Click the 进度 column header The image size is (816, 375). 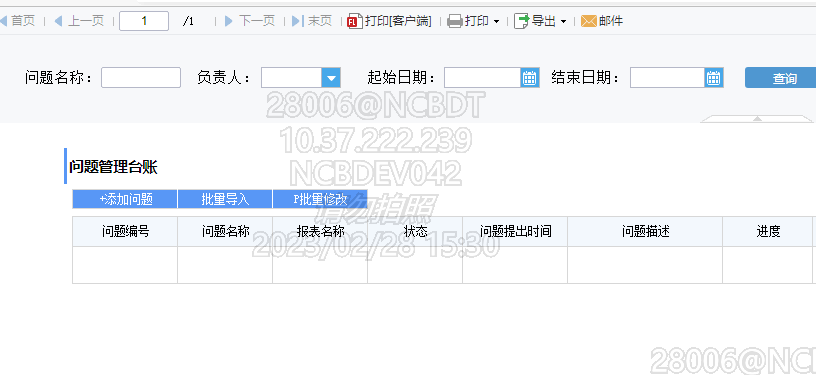coord(768,231)
